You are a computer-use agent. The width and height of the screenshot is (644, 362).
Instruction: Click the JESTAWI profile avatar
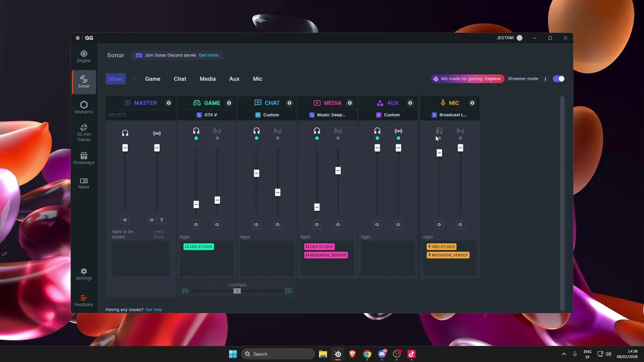tap(519, 38)
